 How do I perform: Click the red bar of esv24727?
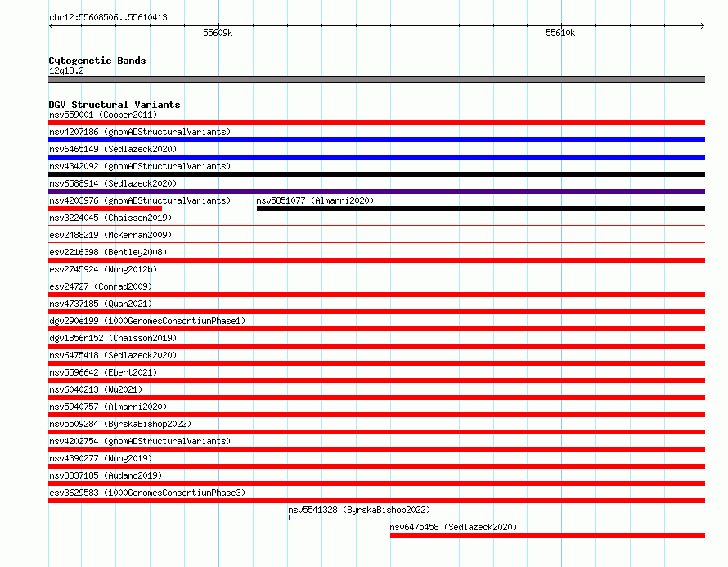[x=376, y=295]
